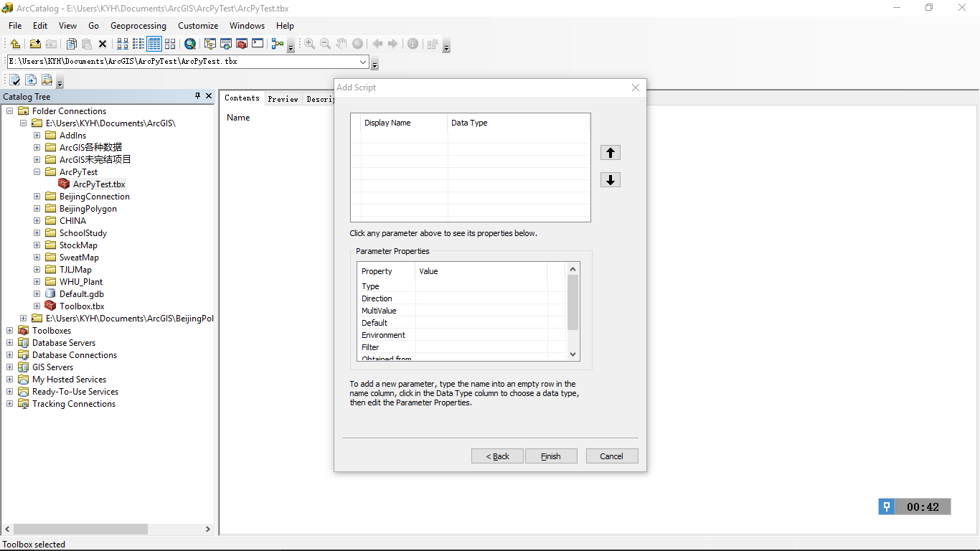Select the Pan hand tool
The height and width of the screenshot is (551, 980).
click(x=341, y=44)
